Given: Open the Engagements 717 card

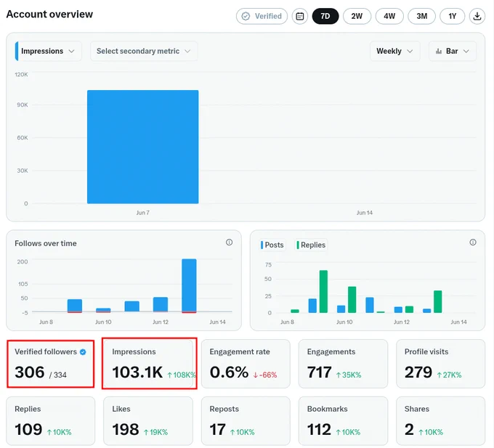Looking at the screenshot, I should click(343, 364).
